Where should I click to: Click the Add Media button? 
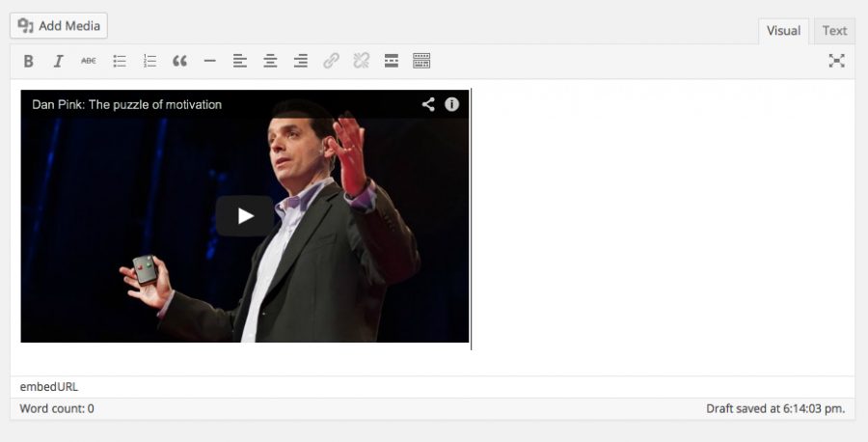click(59, 26)
